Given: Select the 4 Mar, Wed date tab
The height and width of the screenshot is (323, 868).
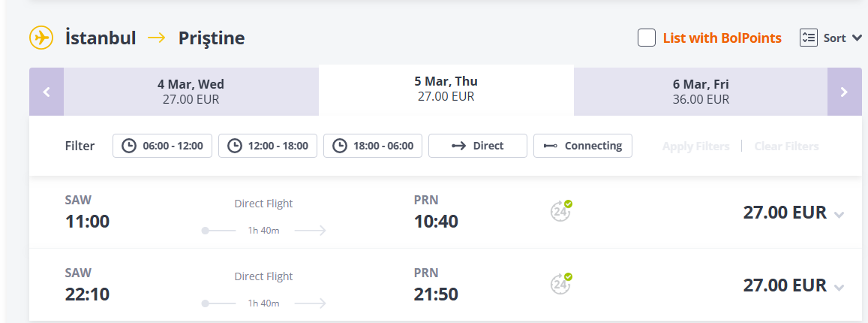Looking at the screenshot, I should [191, 92].
